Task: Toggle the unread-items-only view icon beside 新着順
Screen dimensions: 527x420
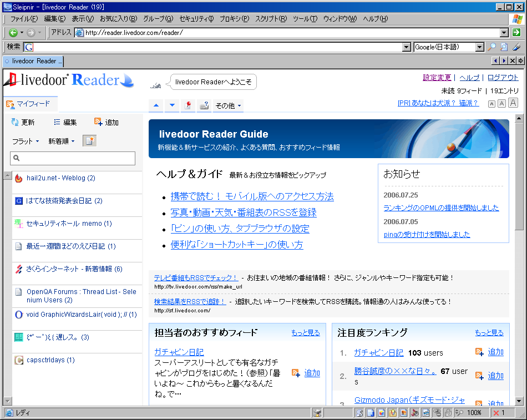Action: 89,141
